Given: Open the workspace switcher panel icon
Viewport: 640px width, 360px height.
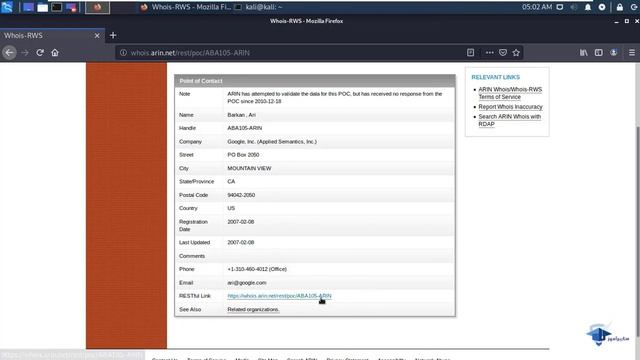Looking at the screenshot, I should coord(71,7).
